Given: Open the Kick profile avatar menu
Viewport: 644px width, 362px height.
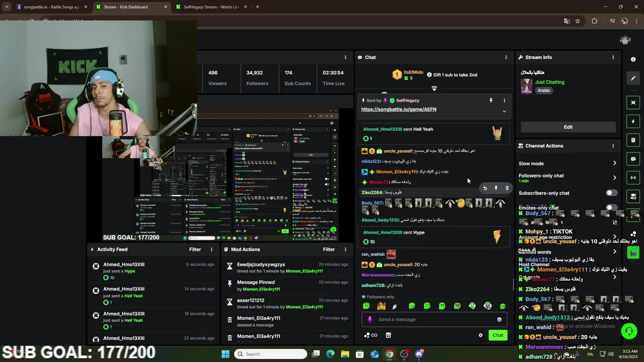Looking at the screenshot, I should (x=625, y=40).
